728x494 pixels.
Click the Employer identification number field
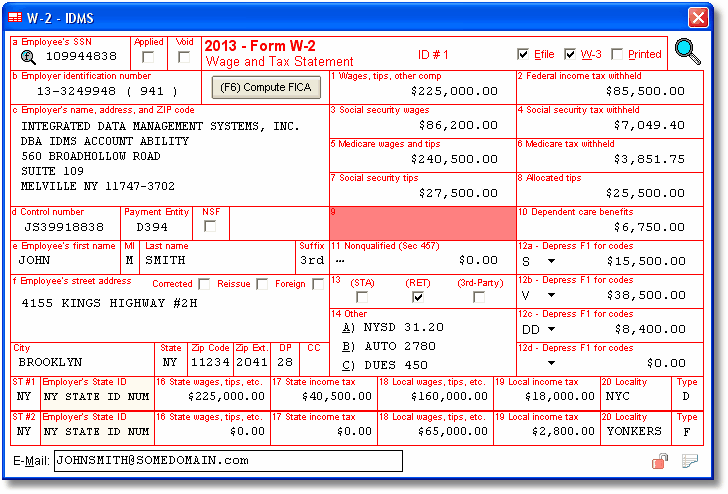click(x=107, y=91)
